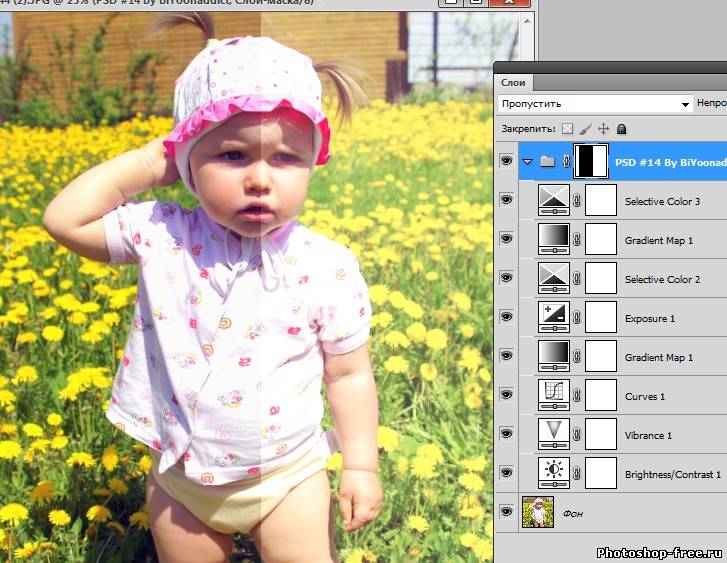This screenshot has height=563, width=727.
Task: Click the lock all padlock icon
Action: tap(621, 129)
